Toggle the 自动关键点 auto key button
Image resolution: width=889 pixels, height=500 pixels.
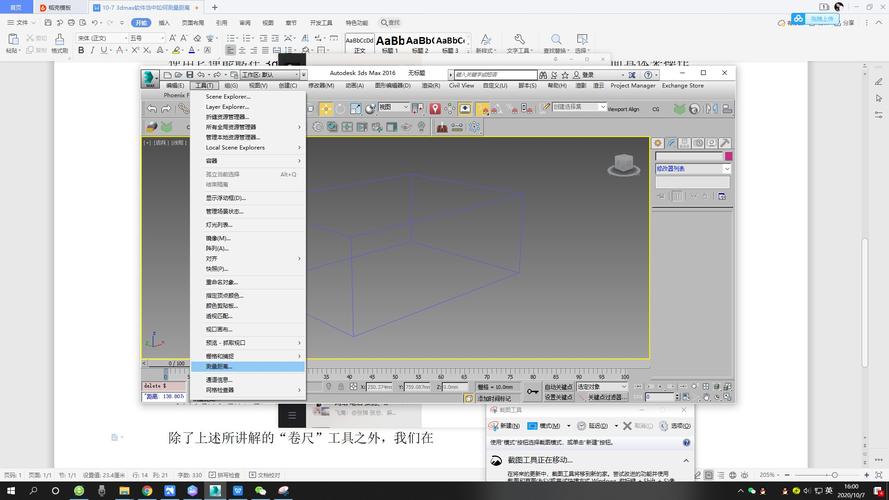pyautogui.click(x=558, y=386)
